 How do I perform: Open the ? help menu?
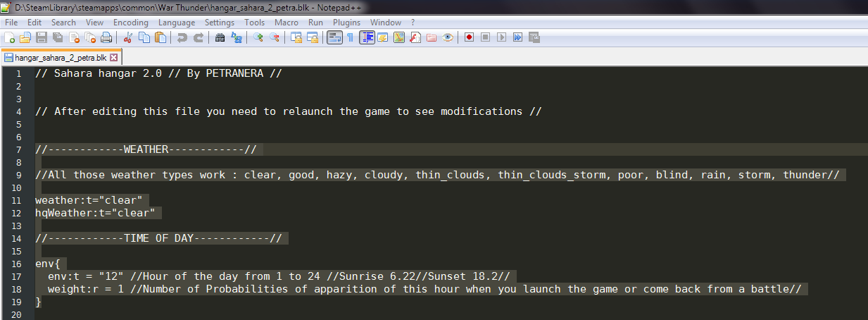click(x=413, y=23)
